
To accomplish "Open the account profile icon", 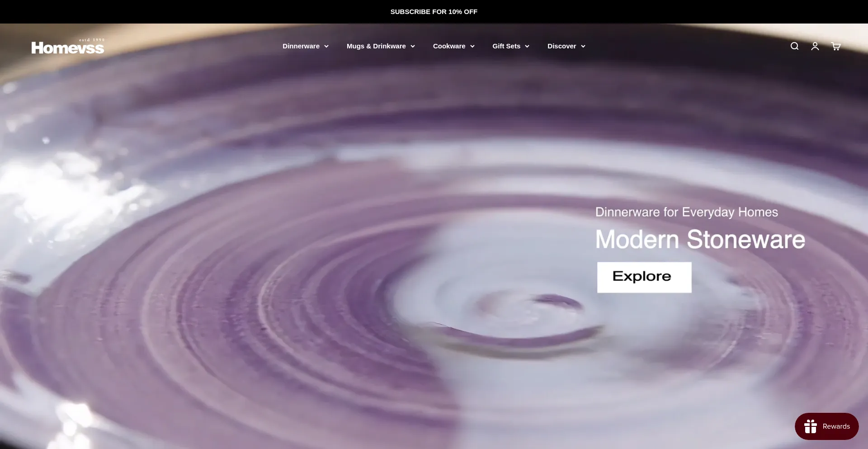I will (815, 46).
